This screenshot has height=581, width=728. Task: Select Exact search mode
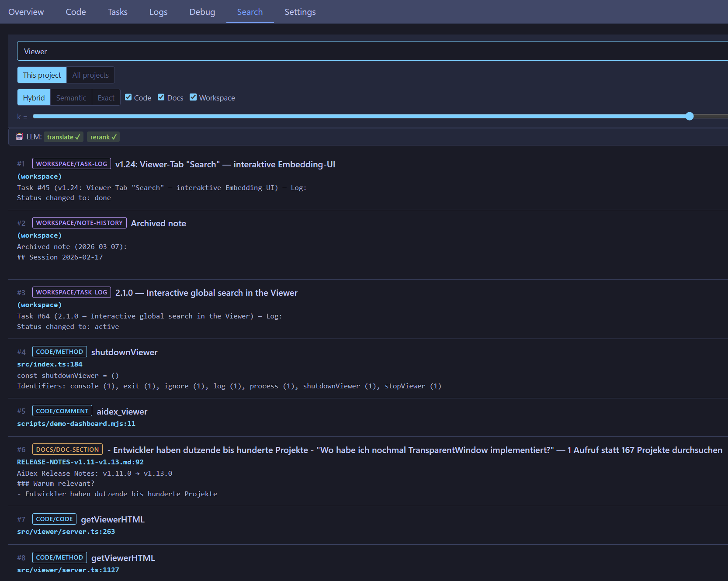(x=106, y=98)
